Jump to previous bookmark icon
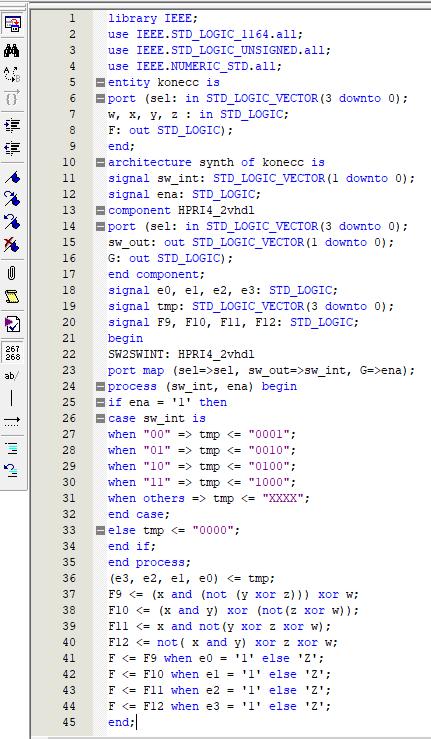Viewport: 431px width, 739px height. [12, 222]
